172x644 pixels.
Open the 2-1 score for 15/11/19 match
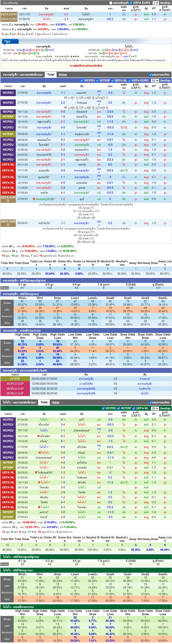tap(66, 14)
